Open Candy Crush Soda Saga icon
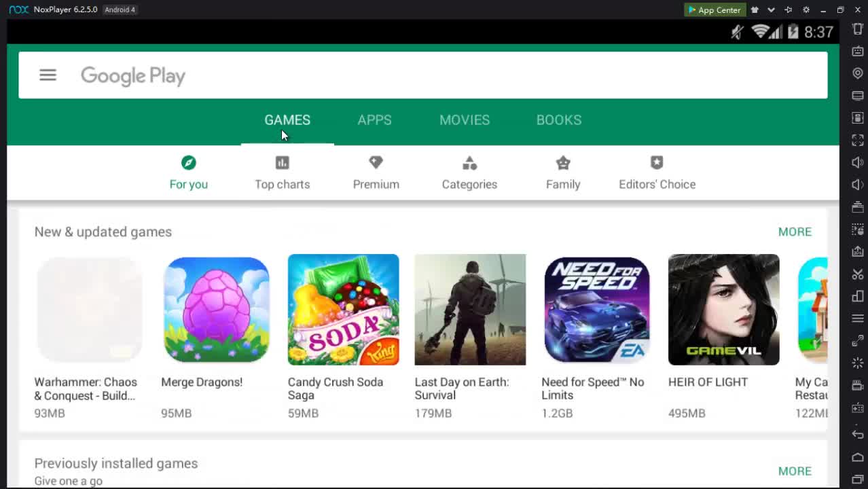Image resolution: width=868 pixels, height=489 pixels. pyautogui.click(x=343, y=310)
